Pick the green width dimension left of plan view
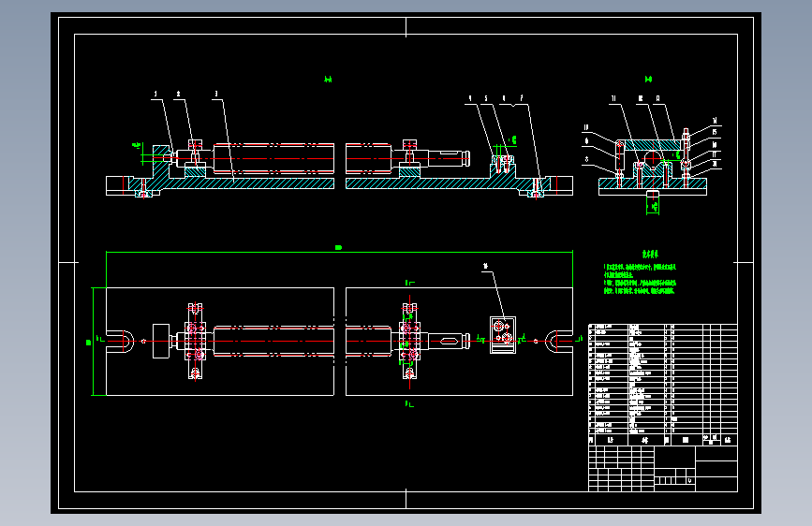The width and height of the screenshot is (812, 526). [x=89, y=343]
